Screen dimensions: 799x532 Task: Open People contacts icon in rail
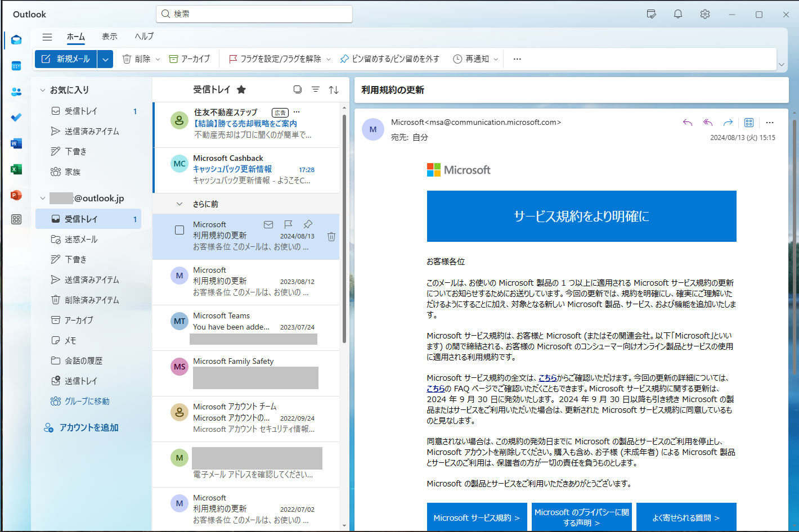(x=16, y=92)
